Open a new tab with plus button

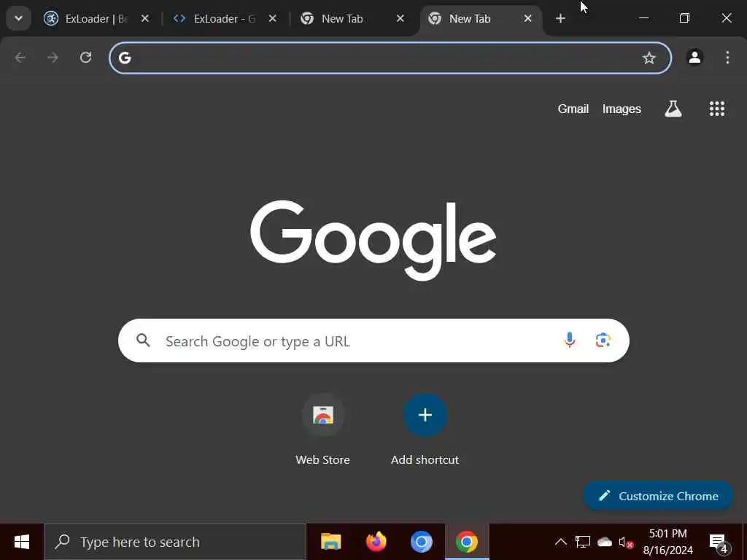coord(561,18)
